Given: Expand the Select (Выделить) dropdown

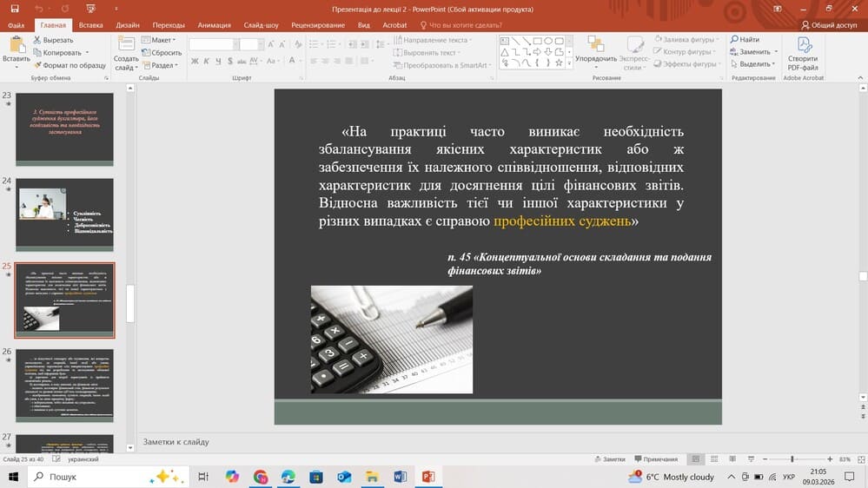Looking at the screenshot, I should [x=752, y=64].
